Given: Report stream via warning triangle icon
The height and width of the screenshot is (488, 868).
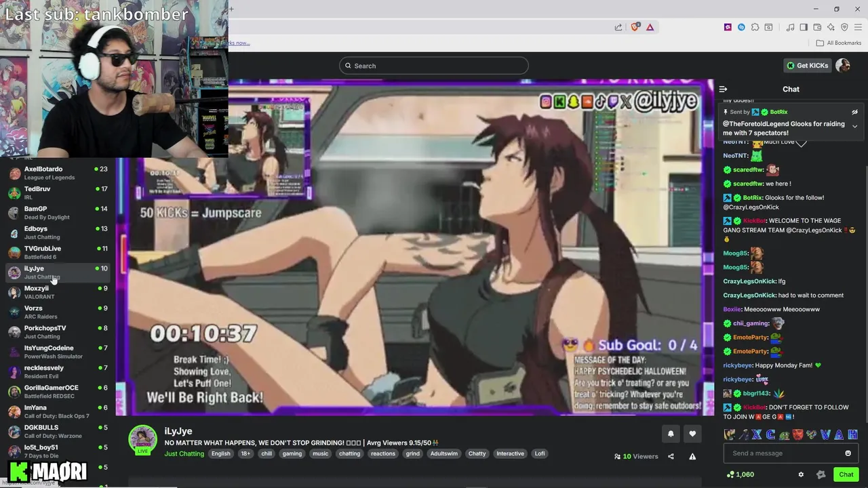Looking at the screenshot, I should [692, 456].
